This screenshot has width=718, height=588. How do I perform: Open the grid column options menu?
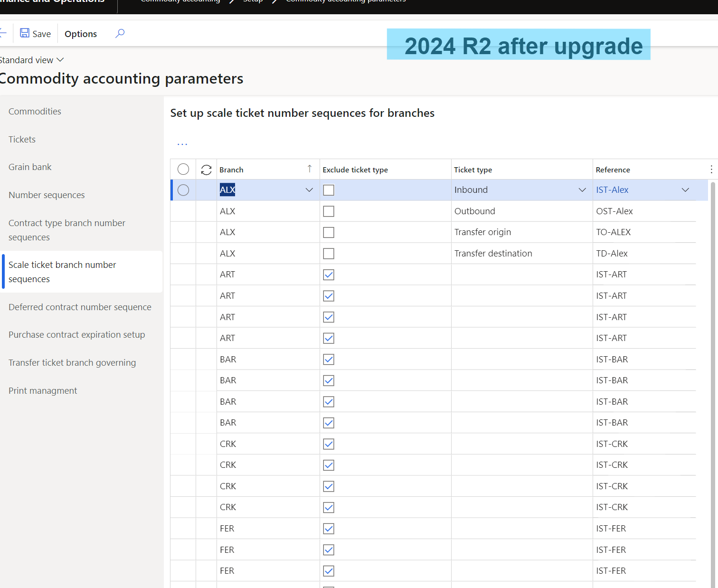pyautogui.click(x=711, y=170)
